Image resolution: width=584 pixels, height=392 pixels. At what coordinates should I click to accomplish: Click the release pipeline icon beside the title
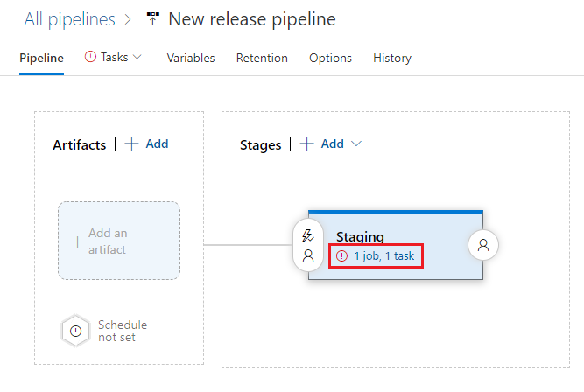click(x=153, y=18)
